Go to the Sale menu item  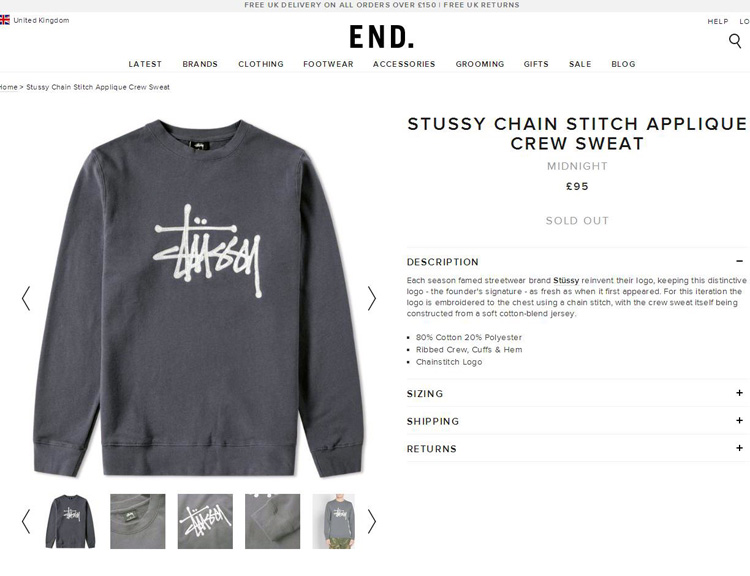click(580, 64)
